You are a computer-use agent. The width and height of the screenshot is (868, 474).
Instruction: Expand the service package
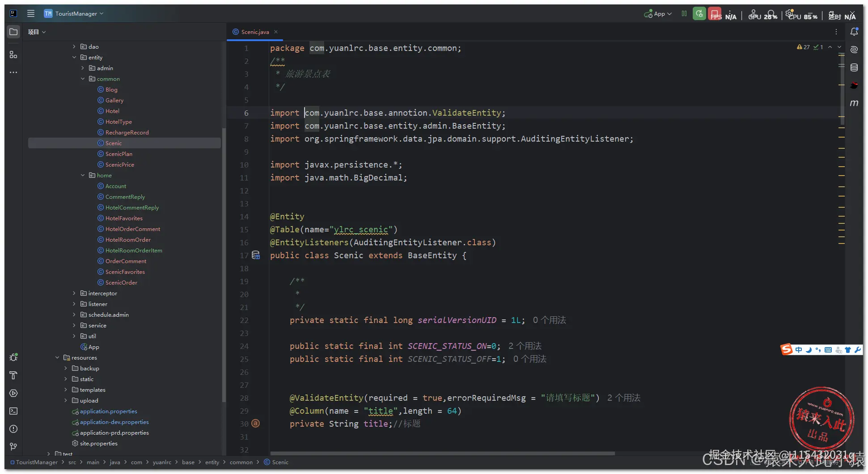click(x=74, y=325)
